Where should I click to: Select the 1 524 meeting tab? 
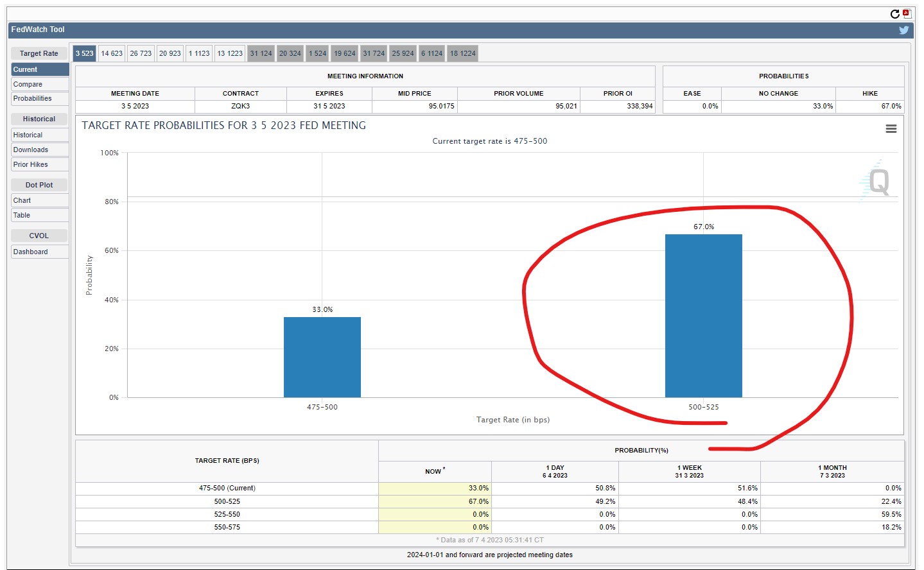click(x=317, y=53)
